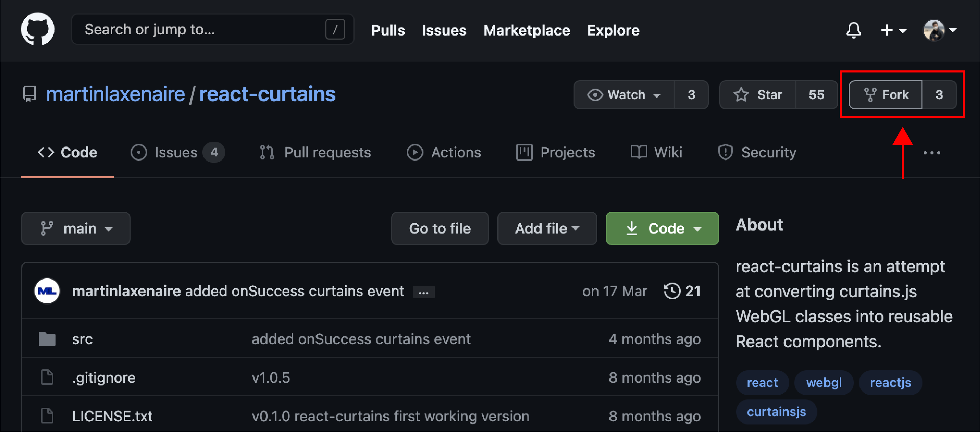Image resolution: width=980 pixels, height=432 pixels.
Task: Star the repository
Action: tap(757, 95)
